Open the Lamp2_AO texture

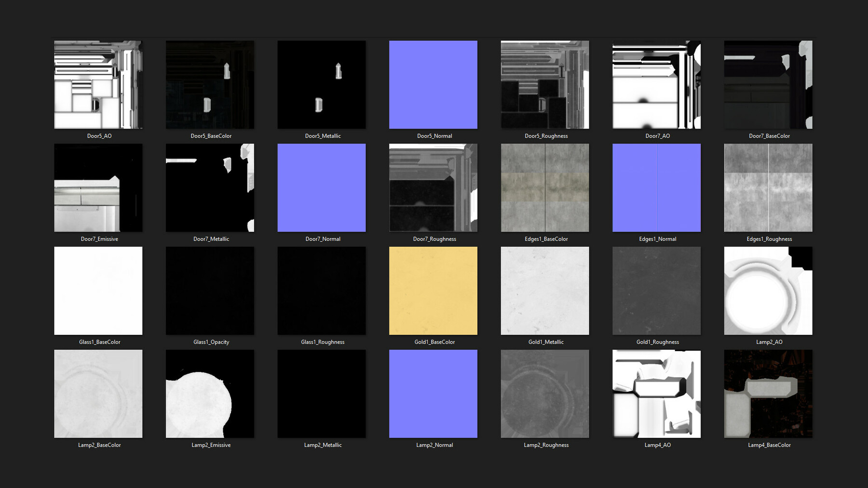(768, 290)
